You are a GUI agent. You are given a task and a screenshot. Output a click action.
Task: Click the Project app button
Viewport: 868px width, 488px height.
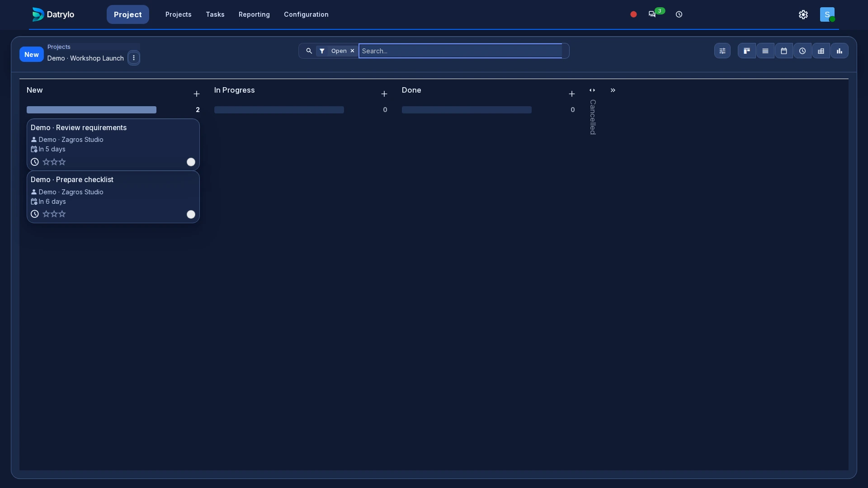[x=128, y=14]
